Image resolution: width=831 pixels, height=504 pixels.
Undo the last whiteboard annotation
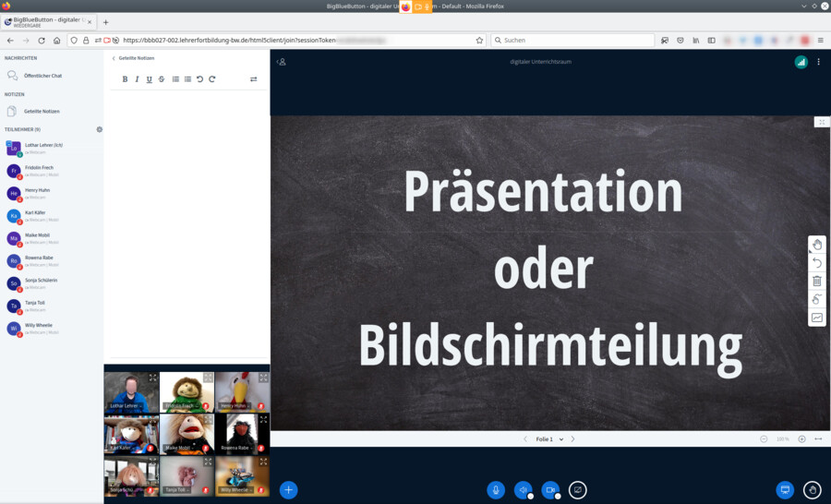tap(817, 263)
